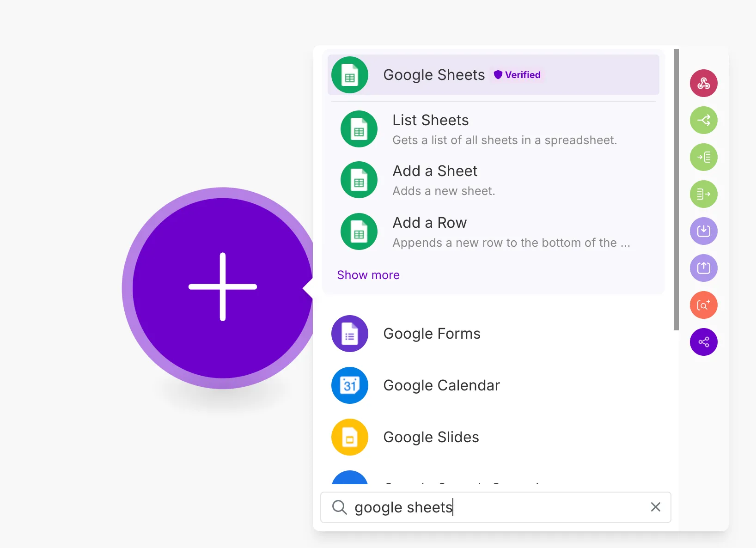This screenshot has width=756, height=548.
Task: Click the dark purple share-nodes sidebar icon
Action: (x=703, y=342)
